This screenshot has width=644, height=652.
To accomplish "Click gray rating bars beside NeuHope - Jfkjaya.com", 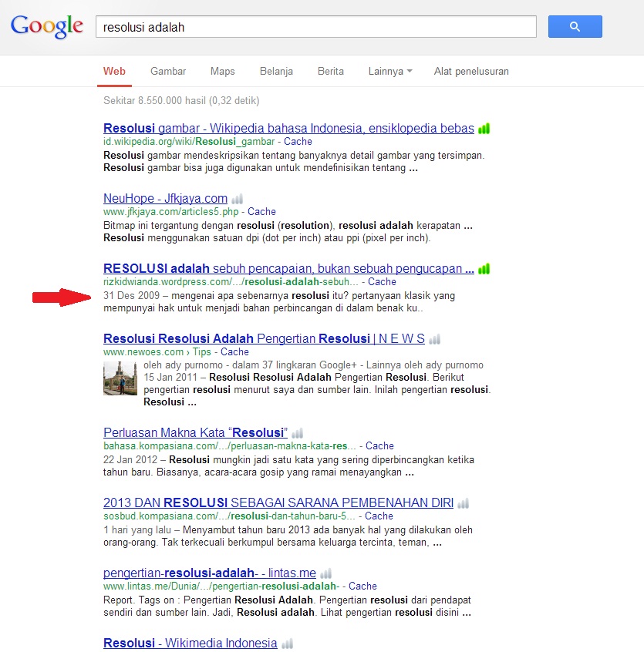I will click(x=237, y=199).
